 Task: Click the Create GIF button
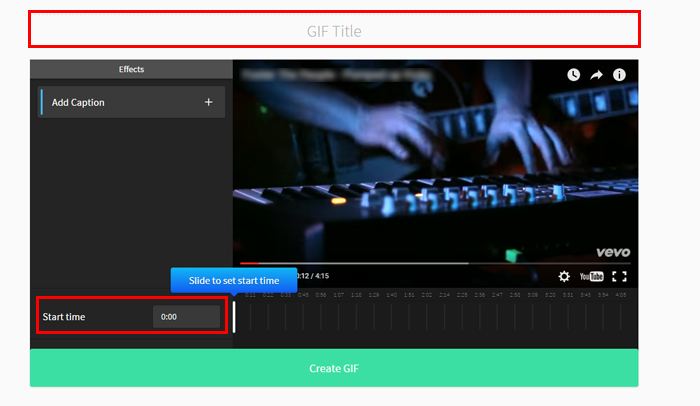point(334,368)
